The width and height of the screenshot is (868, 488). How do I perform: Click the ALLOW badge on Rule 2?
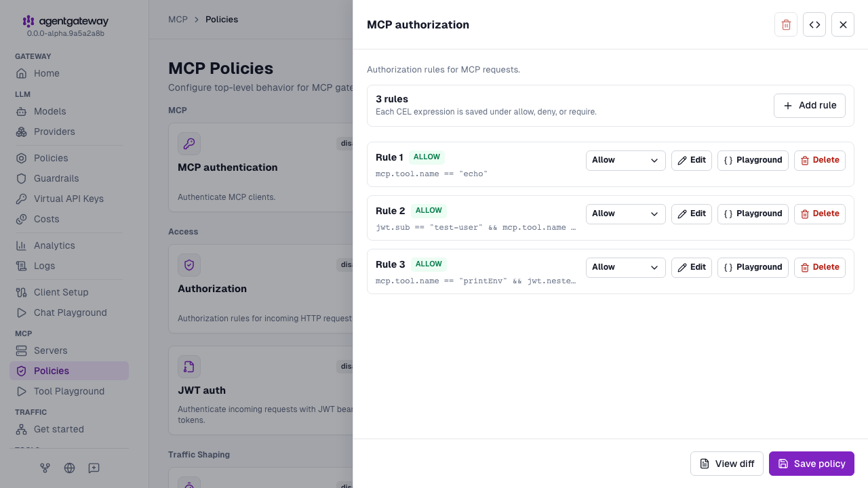[x=429, y=211]
